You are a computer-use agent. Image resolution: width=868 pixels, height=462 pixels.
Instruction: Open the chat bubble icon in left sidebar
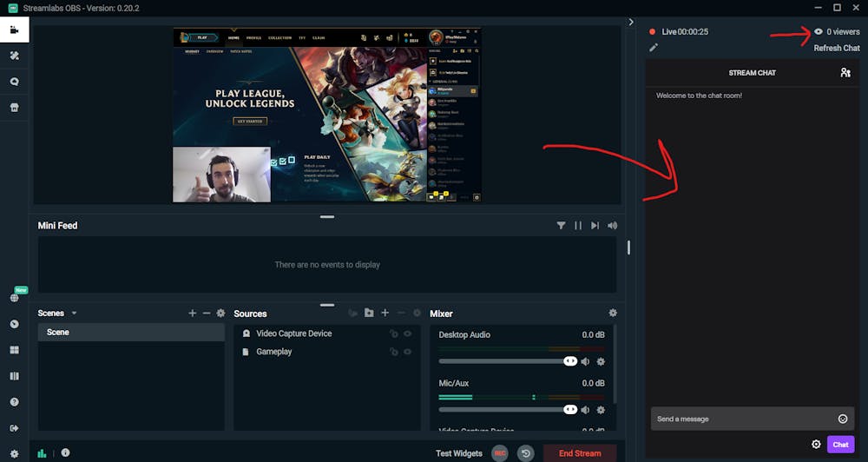(15, 82)
